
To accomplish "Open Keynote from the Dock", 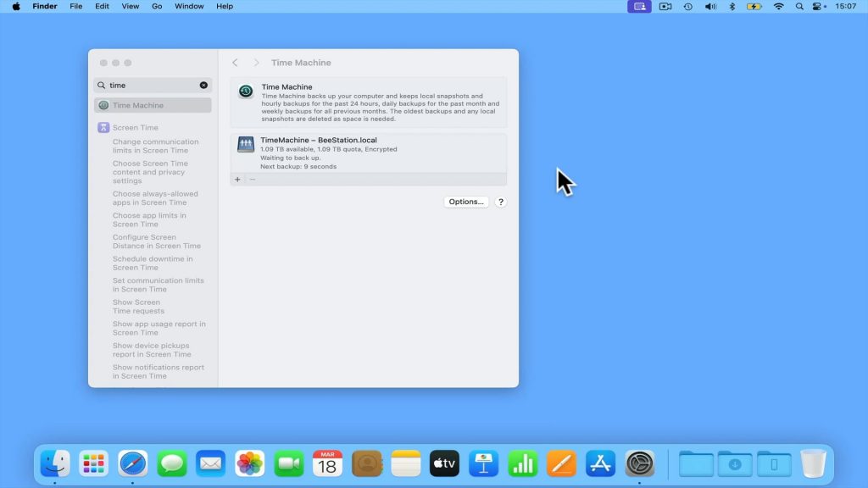I will [484, 463].
